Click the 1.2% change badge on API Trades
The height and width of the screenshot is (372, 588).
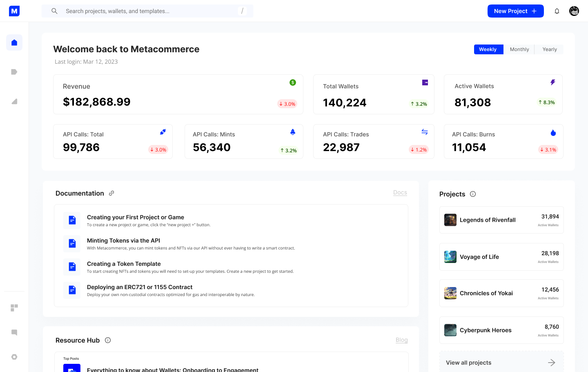click(419, 150)
